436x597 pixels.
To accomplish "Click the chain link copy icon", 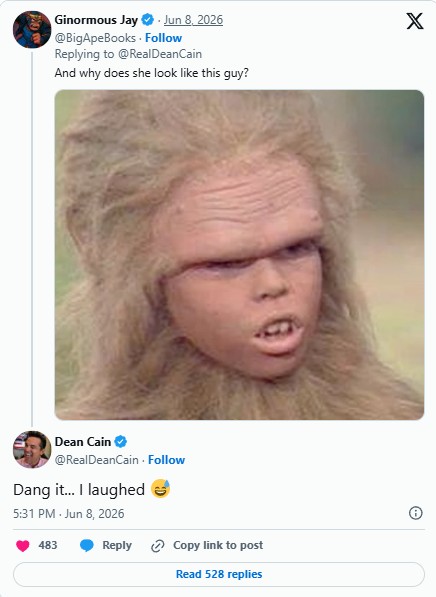I will 157,546.
